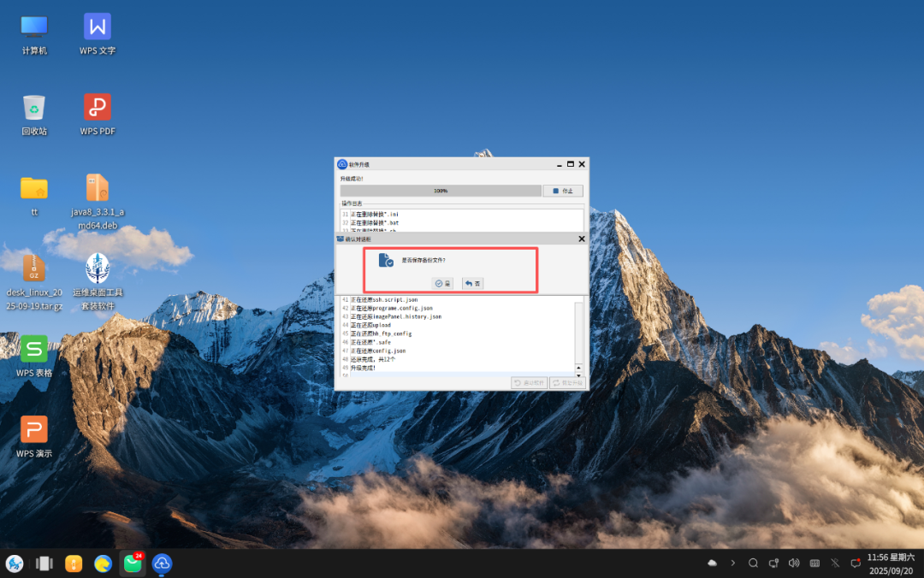Minimize the 软件升级 window
Viewport: 924px width, 578px height.
560,164
